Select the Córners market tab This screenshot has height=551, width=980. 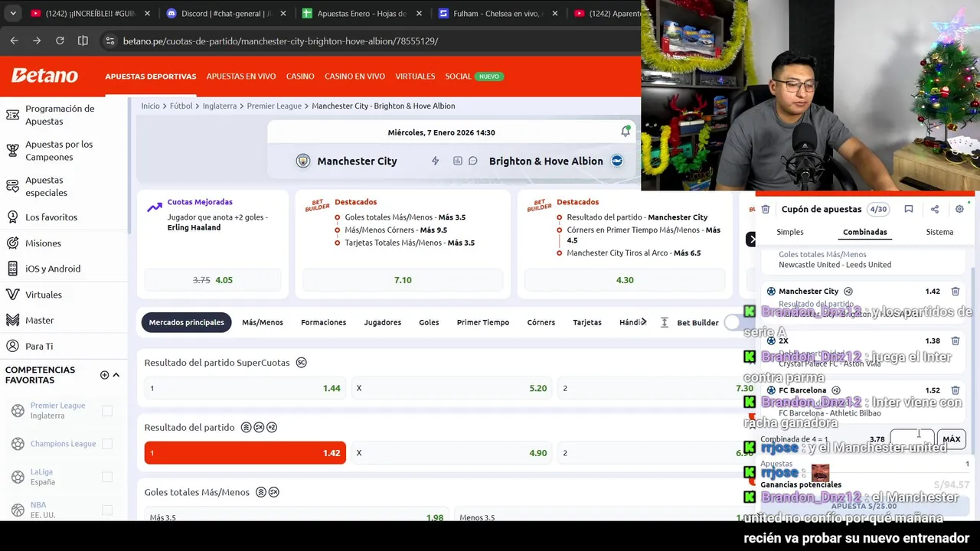pyautogui.click(x=541, y=322)
